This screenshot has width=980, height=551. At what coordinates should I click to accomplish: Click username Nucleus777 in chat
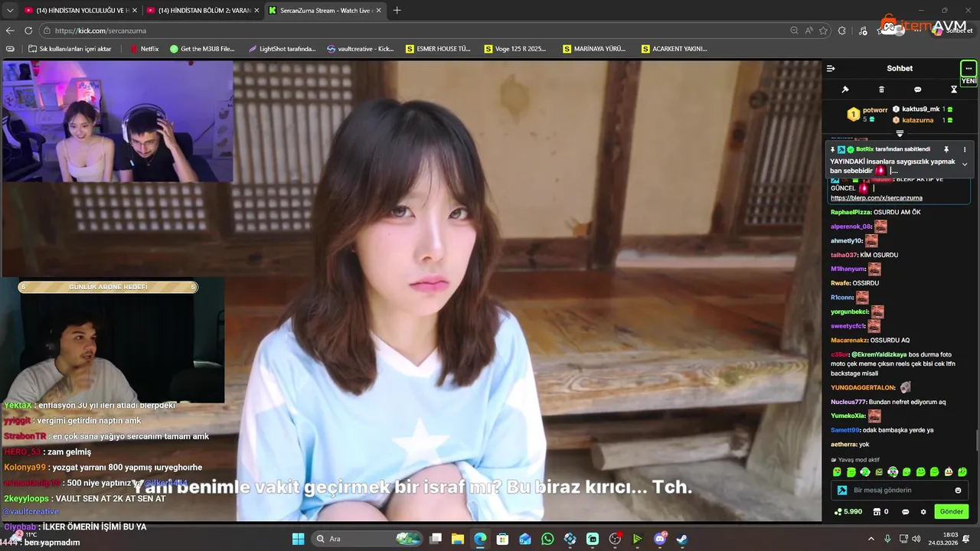849,402
